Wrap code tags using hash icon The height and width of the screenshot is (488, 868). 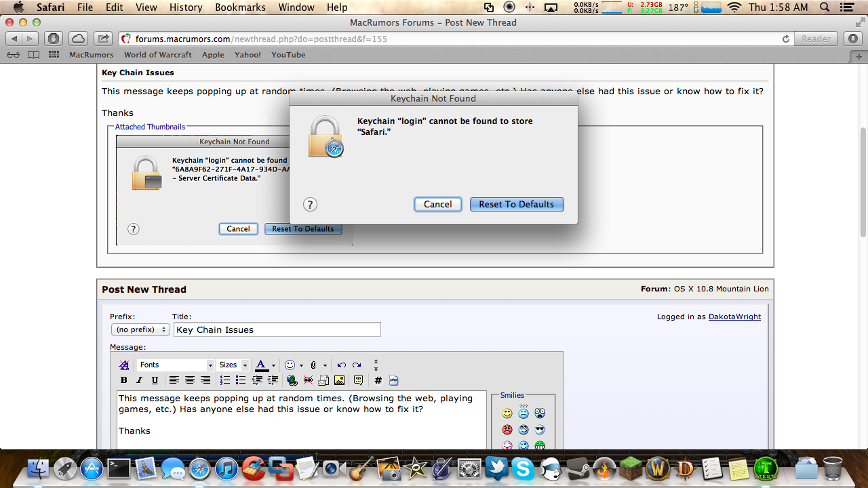[378, 380]
